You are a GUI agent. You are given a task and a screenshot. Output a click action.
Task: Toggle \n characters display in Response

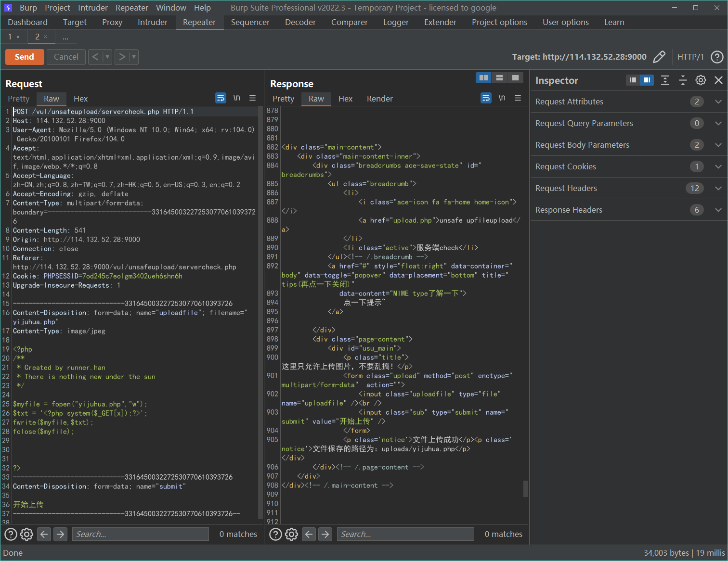(x=502, y=98)
